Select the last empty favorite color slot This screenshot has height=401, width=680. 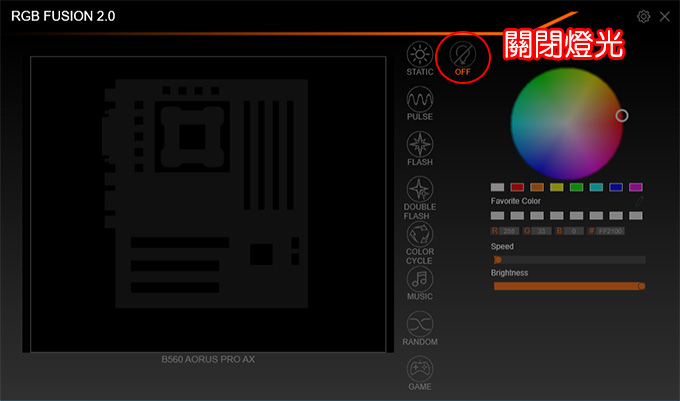click(x=636, y=215)
